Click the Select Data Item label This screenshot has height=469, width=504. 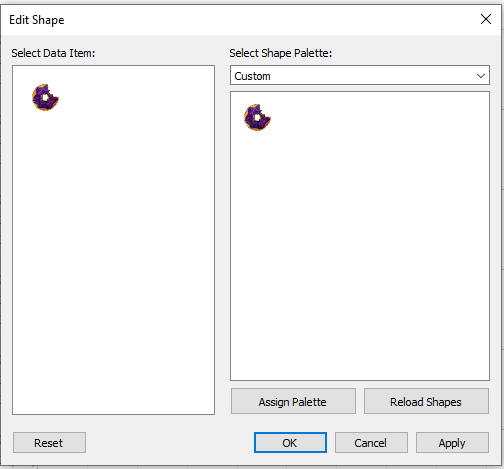point(53,53)
